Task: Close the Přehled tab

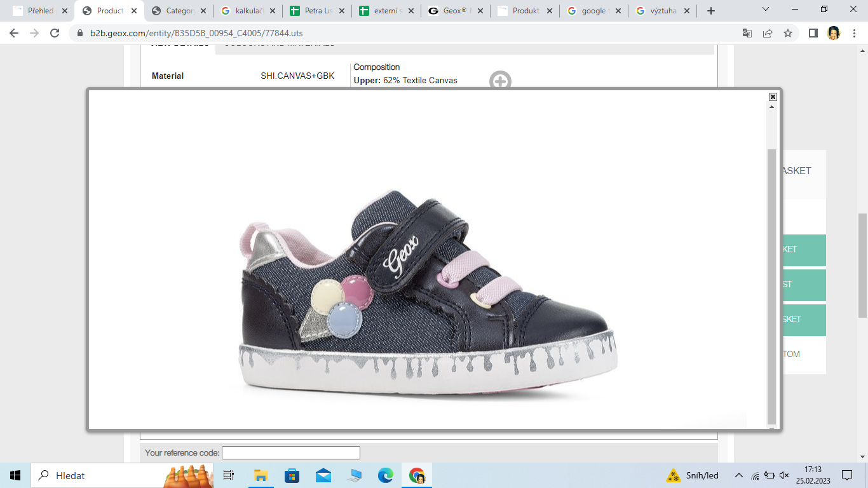Action: (x=65, y=11)
